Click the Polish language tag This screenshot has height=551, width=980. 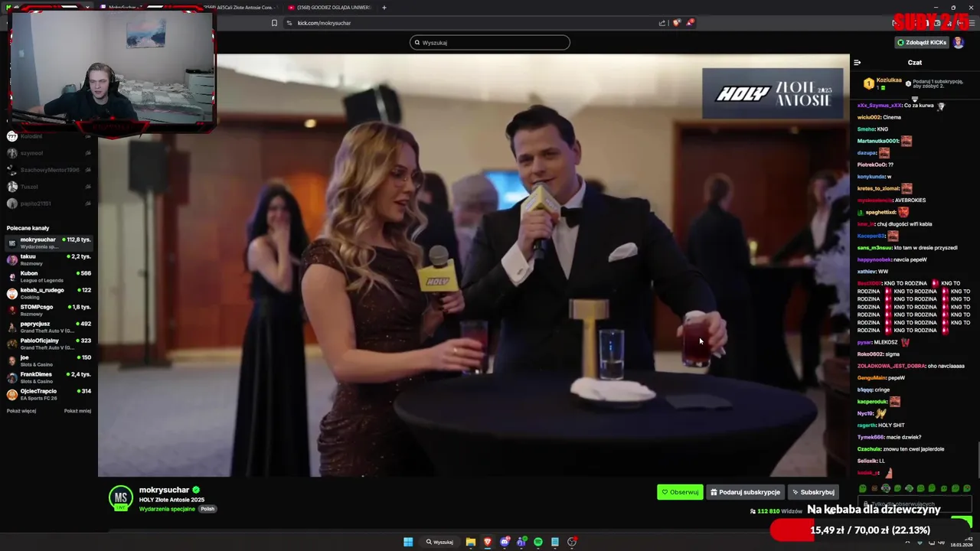pos(207,509)
